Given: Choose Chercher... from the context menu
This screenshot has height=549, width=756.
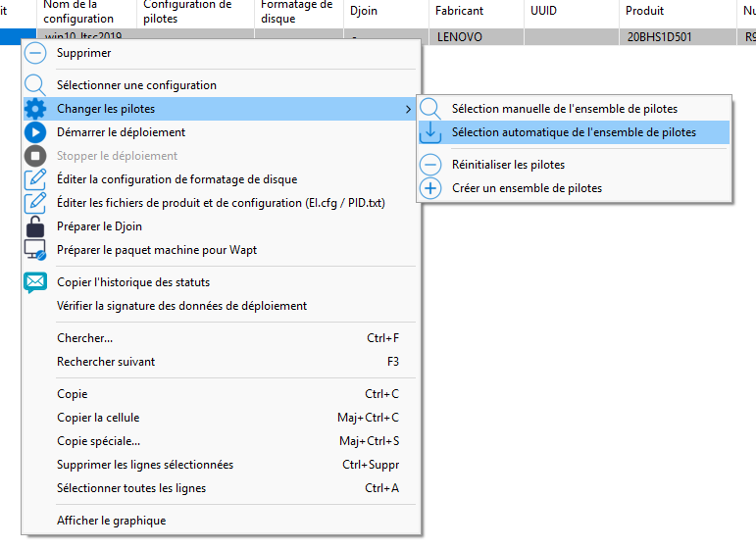Looking at the screenshot, I should 84,338.
